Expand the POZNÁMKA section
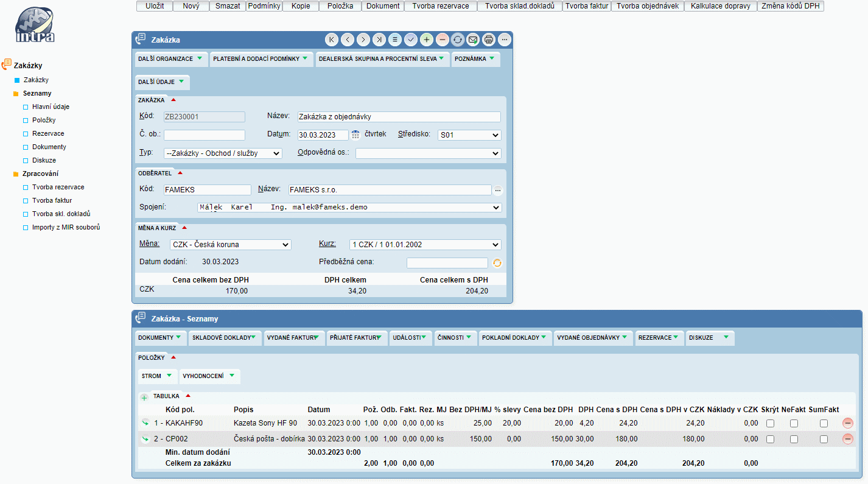Image resolution: width=868 pixels, height=484 pixels. [476, 59]
